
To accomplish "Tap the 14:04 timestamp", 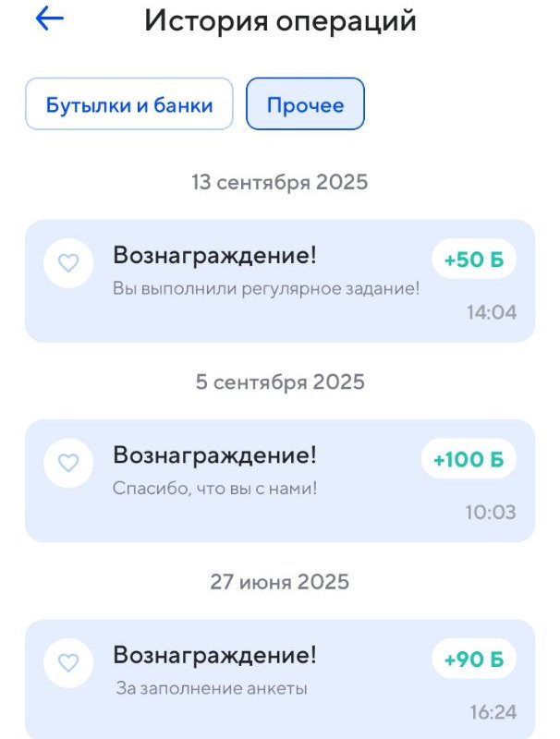I will (x=492, y=312).
